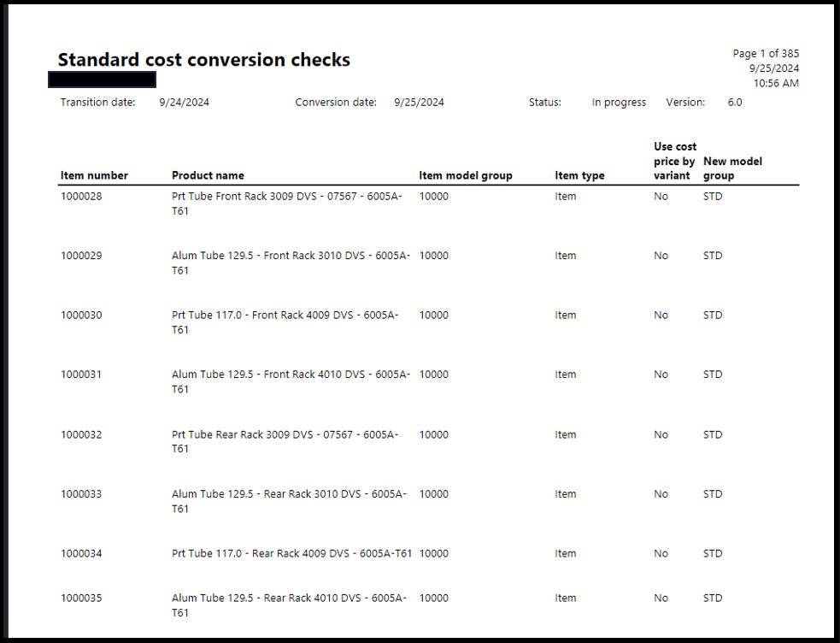Select item number 1000029
Viewport: 840px width, 643px height.
[81, 256]
